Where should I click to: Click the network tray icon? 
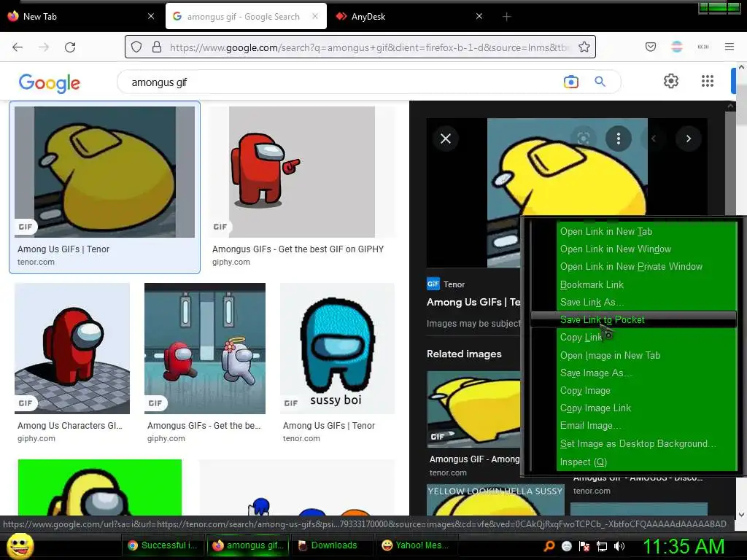(x=602, y=546)
